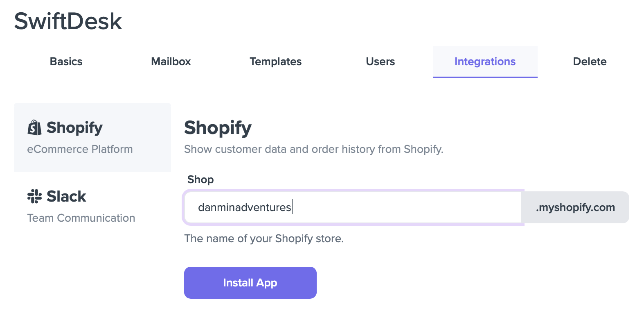Click the SwiftDesk heading
644x311 pixels.
pyautogui.click(x=68, y=21)
